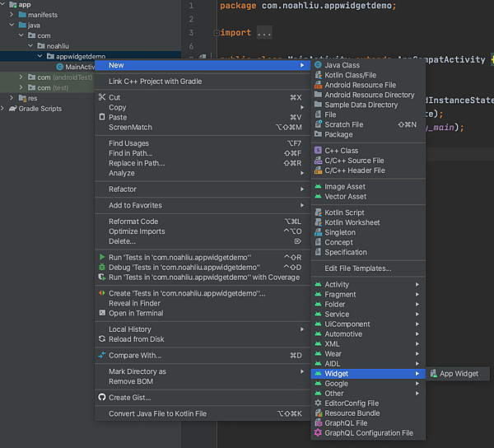Click the Resource Bundle icon
This screenshot has height=448, width=494.
click(318, 413)
